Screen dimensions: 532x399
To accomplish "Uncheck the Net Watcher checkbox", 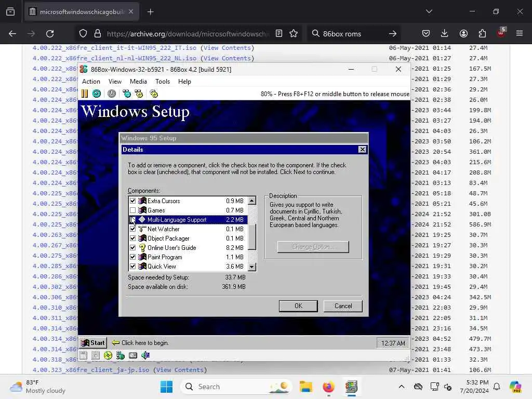I will point(132,229).
